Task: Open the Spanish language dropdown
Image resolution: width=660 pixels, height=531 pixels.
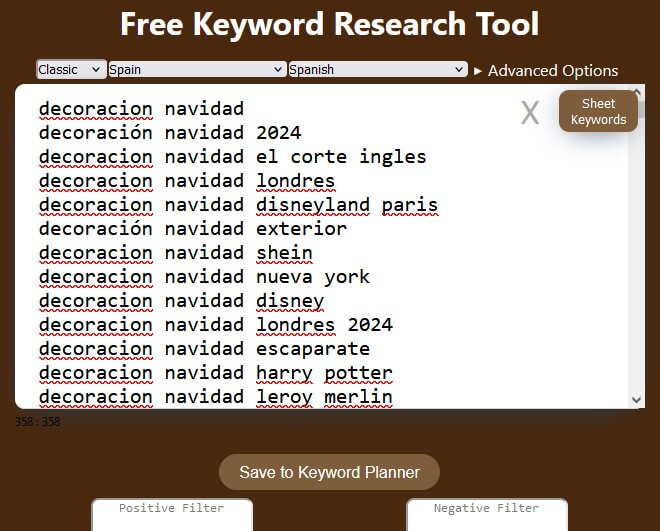Action: 377,69
